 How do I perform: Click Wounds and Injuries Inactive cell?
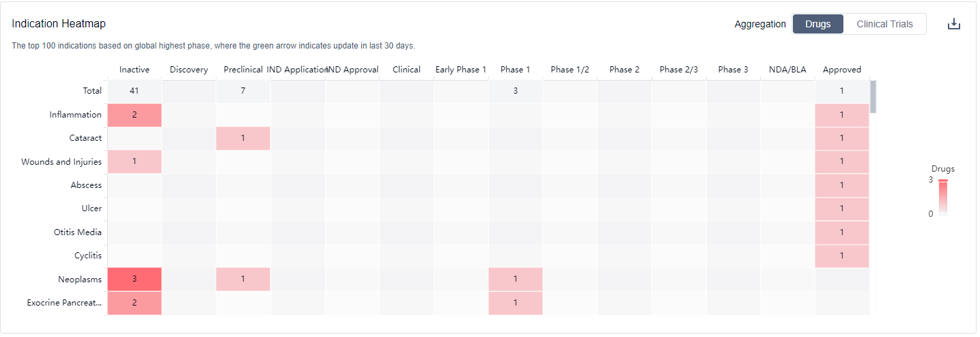pos(135,161)
